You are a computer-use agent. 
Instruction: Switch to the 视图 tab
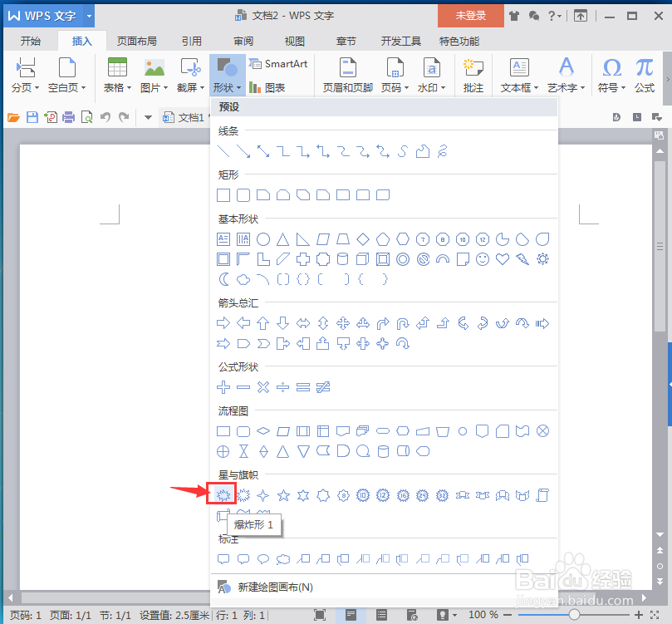(x=294, y=42)
